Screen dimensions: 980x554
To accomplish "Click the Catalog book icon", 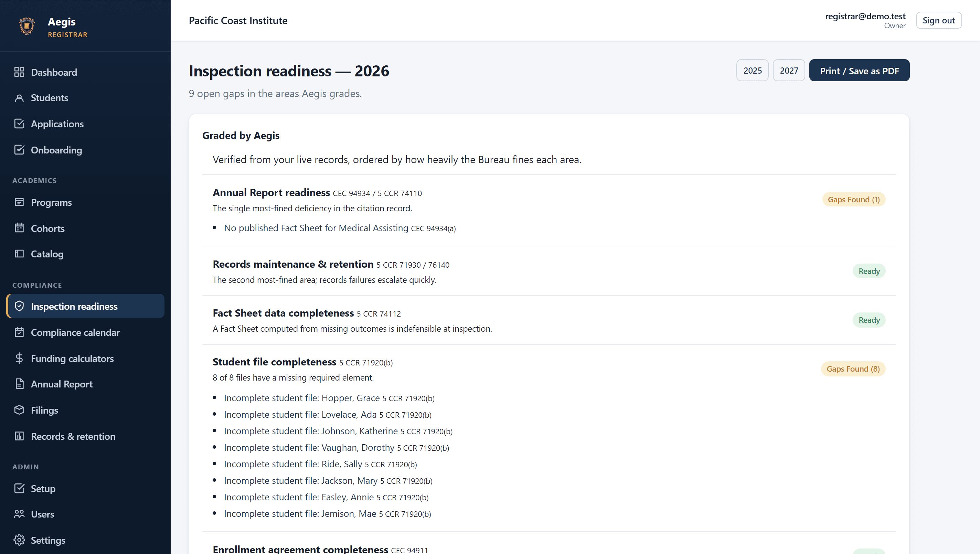I will click(19, 254).
